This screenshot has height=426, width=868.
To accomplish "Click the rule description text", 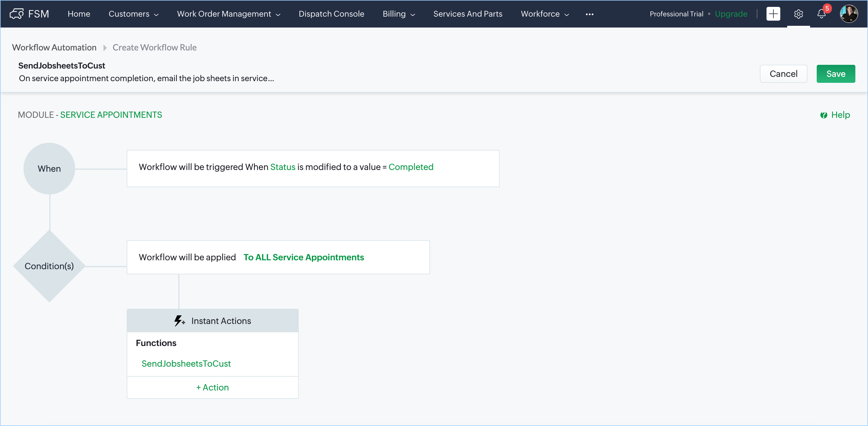I will point(146,78).
